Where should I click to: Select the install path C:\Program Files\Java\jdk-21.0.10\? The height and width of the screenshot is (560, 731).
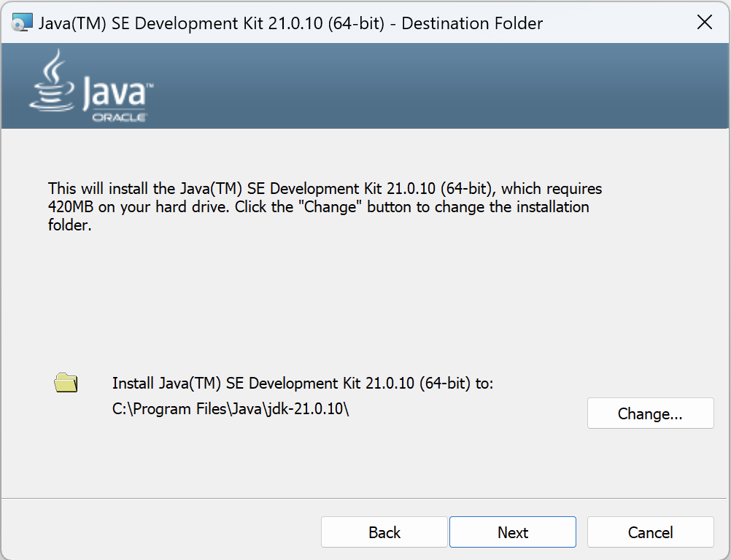pyautogui.click(x=230, y=408)
